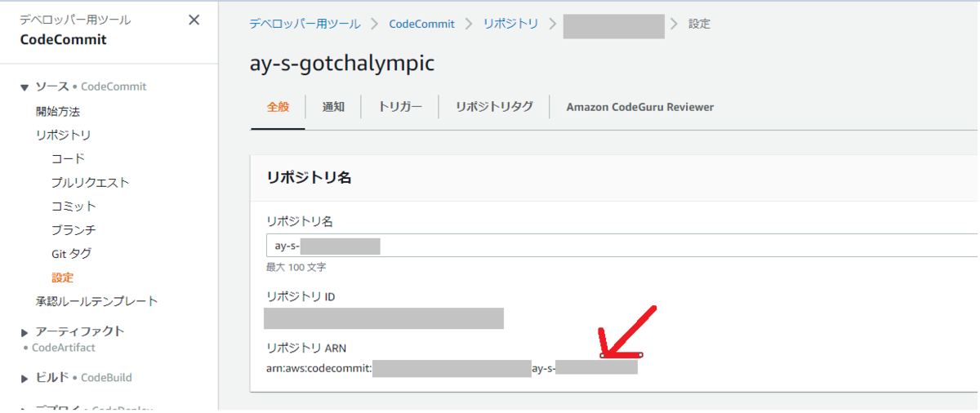980x413 pixels.
Task: Click the ay-s-gotchalympic page heading
Action: tap(342, 64)
